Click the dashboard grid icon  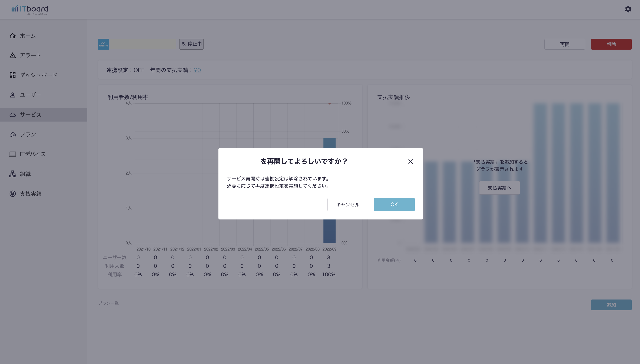13,75
